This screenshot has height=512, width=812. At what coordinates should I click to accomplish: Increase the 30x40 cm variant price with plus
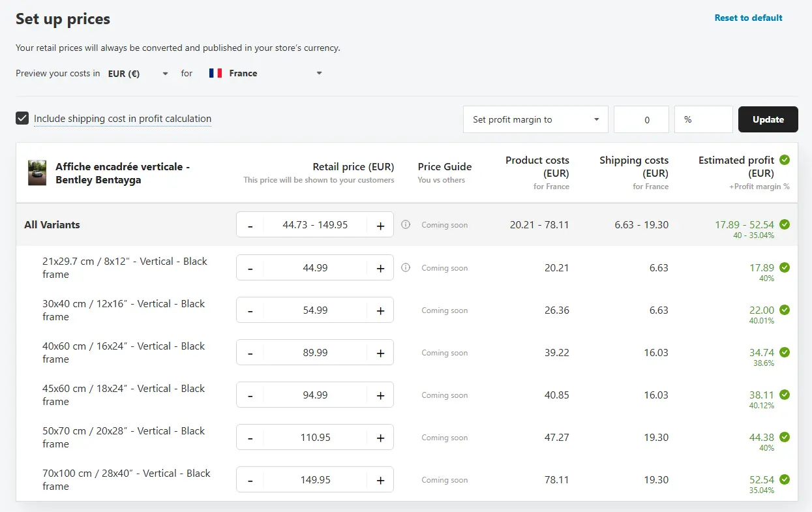(380, 310)
